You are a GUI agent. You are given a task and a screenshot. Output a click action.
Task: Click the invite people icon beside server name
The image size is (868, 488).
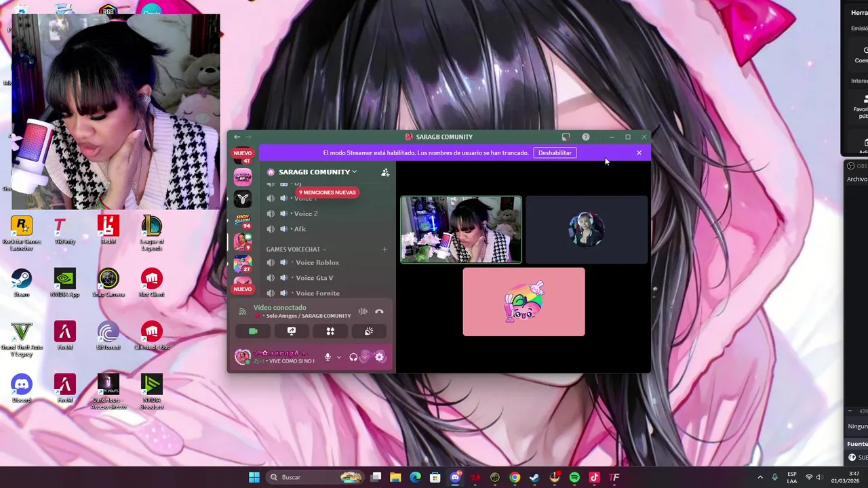(x=385, y=172)
